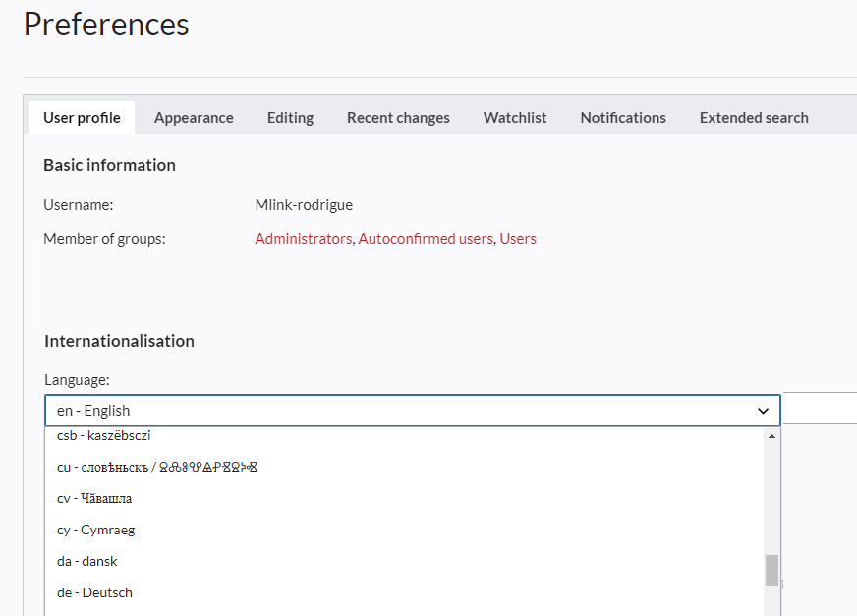Image resolution: width=857 pixels, height=616 pixels.
Task: Click the chevron arrow of the Language dropdown
Action: (x=763, y=411)
